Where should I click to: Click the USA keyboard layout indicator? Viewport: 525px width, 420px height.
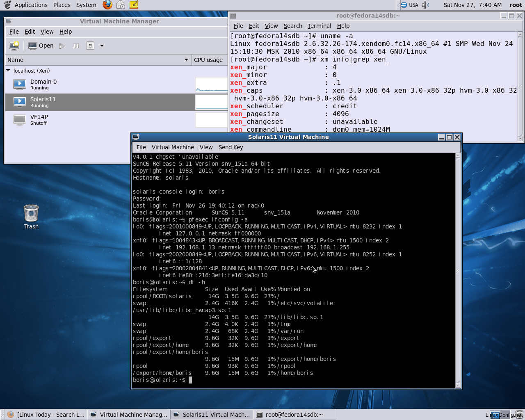409,5
